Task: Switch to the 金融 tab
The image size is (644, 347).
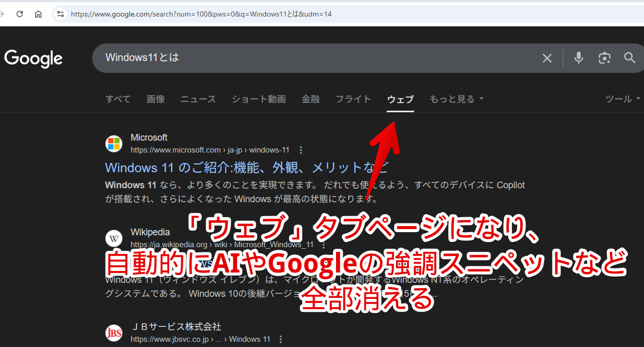Action: coord(311,99)
